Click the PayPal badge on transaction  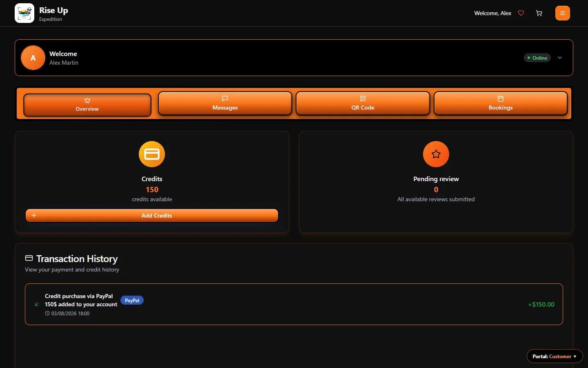tap(132, 300)
